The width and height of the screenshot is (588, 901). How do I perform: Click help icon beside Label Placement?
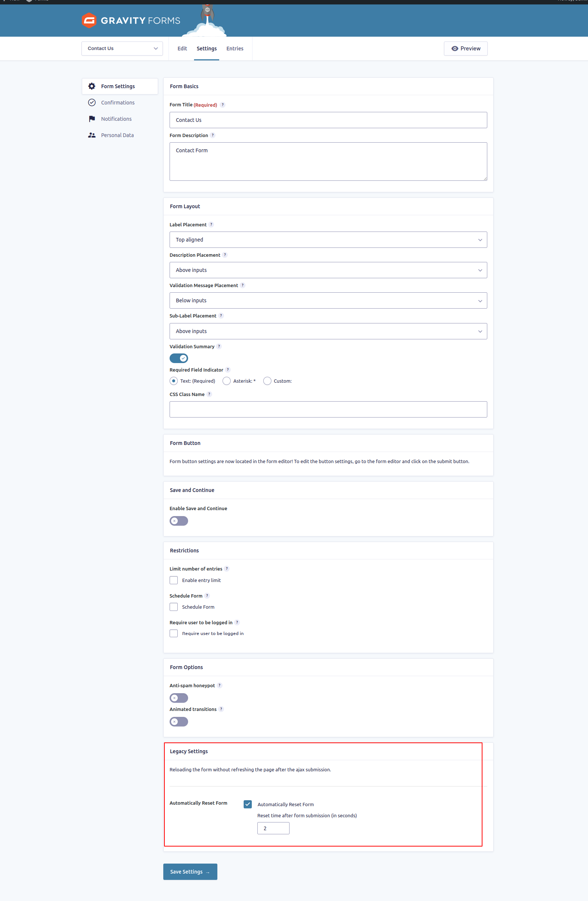(x=211, y=225)
